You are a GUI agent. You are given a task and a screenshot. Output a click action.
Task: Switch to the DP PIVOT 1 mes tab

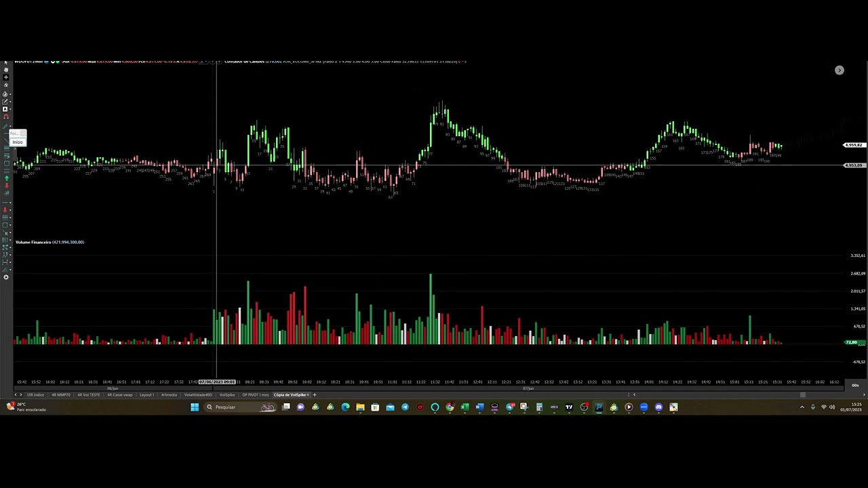pyautogui.click(x=255, y=394)
